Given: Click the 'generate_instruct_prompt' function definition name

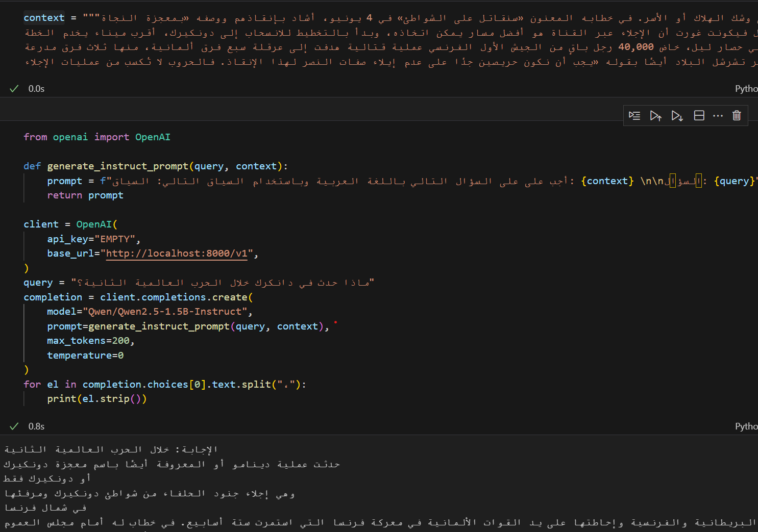Looking at the screenshot, I should click(118, 166).
